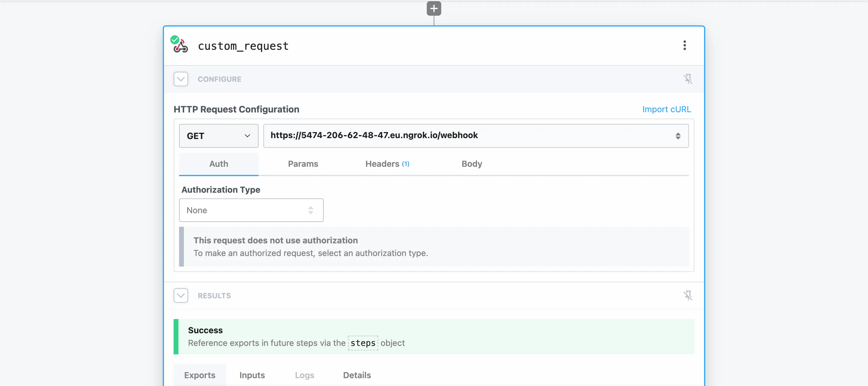Click the RESULTS section label
Screen dimensions: 868x386
[214, 296]
